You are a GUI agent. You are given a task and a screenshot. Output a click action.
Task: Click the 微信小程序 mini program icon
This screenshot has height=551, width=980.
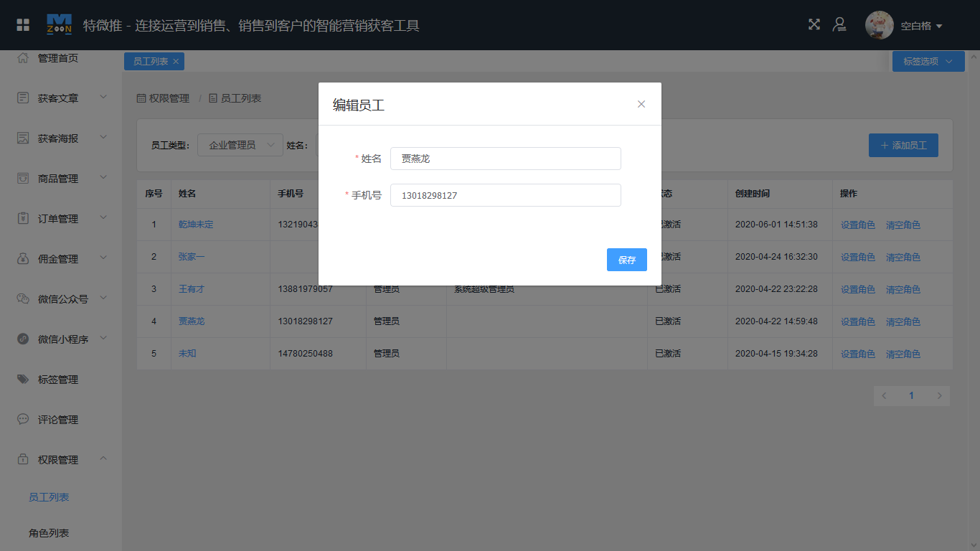click(x=23, y=339)
